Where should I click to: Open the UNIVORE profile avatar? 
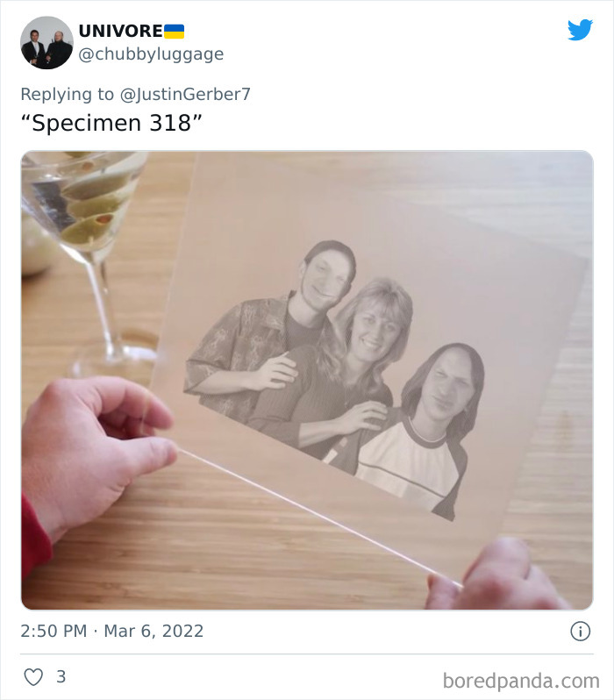(x=46, y=42)
